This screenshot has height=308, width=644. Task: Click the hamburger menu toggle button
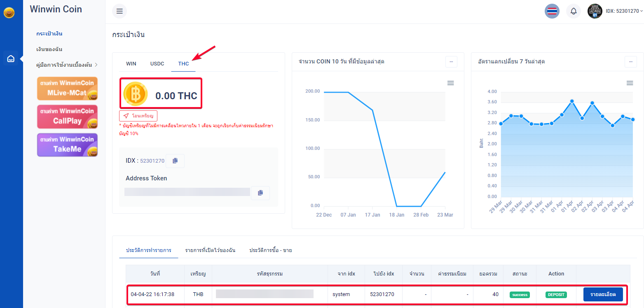119,11
